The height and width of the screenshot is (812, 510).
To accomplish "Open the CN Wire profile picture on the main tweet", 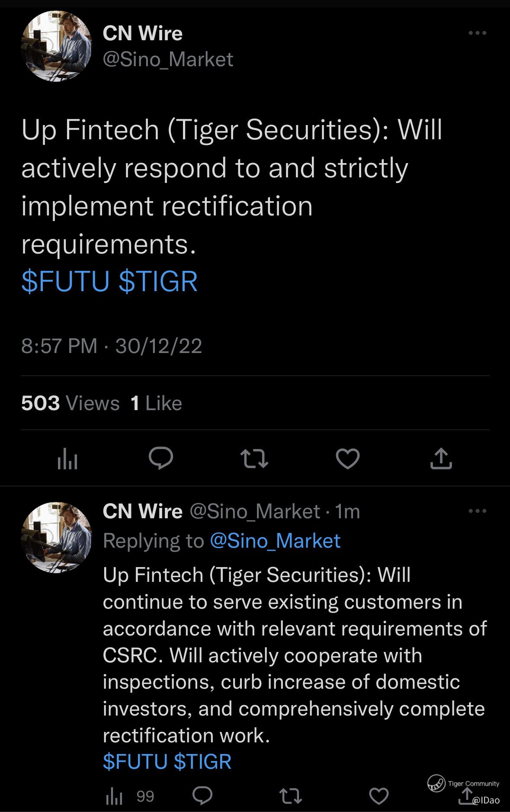I will [56, 46].
